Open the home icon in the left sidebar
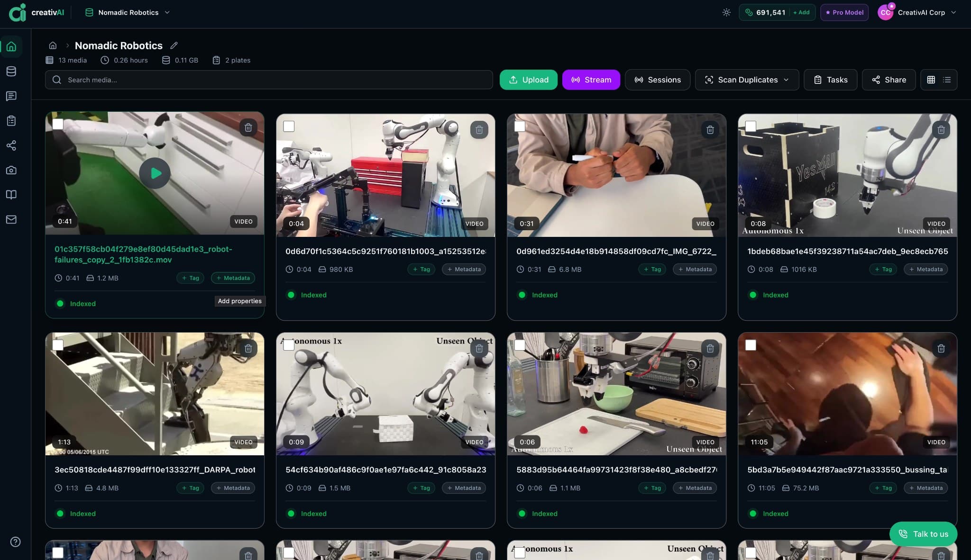The width and height of the screenshot is (971, 560). tap(11, 46)
